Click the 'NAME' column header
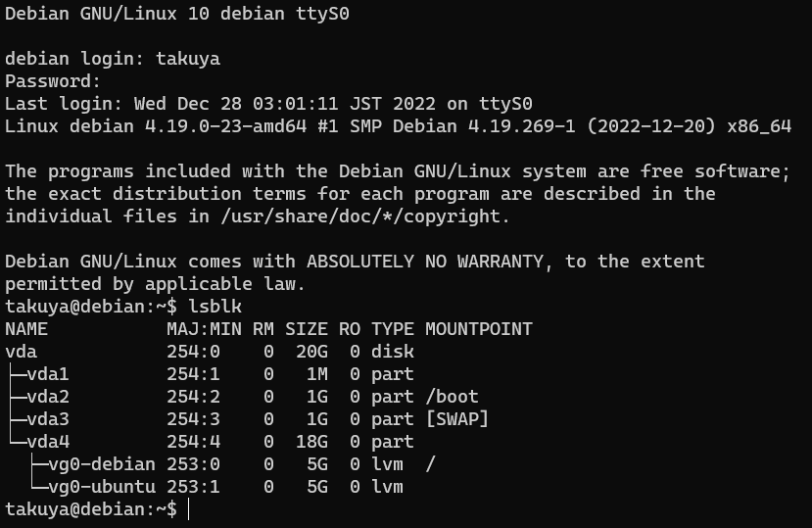 [26, 329]
